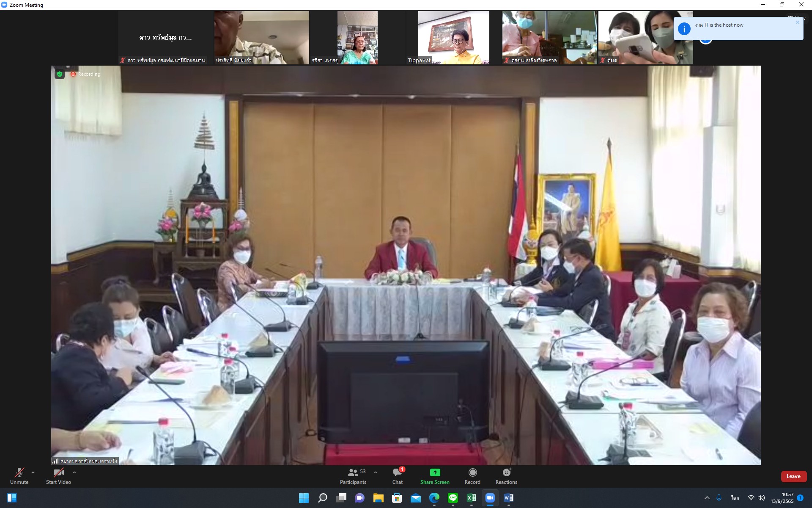Expand audio settings arrow beside Unmute

pos(33,472)
